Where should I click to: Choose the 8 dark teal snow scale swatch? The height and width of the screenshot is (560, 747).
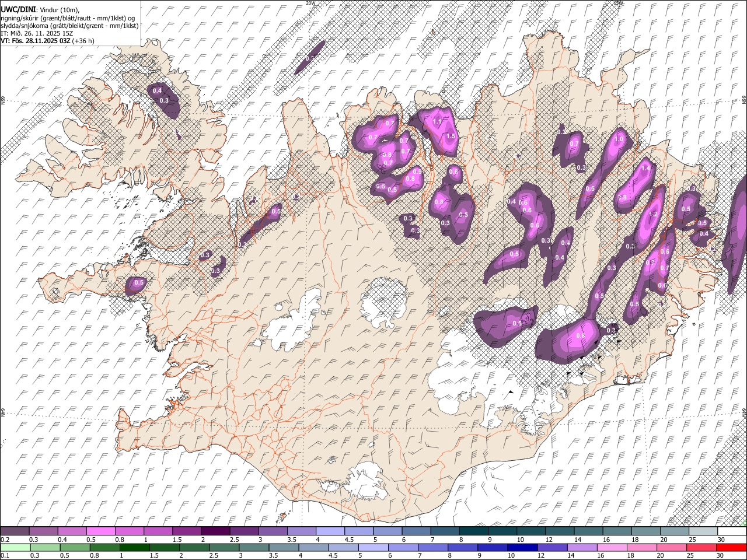coord(474,531)
